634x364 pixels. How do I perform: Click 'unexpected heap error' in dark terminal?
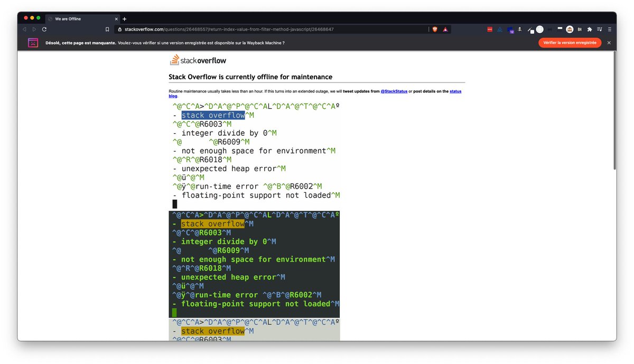[x=229, y=277]
